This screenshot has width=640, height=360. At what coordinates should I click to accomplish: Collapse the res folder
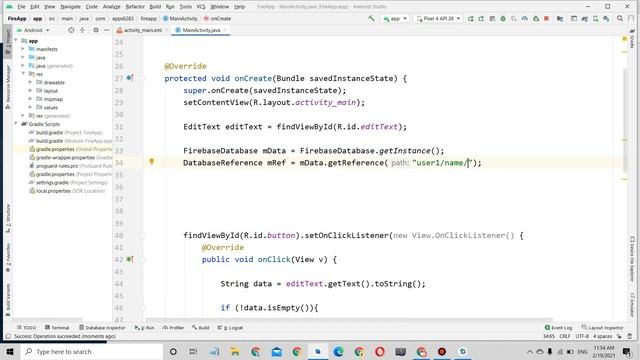point(23,74)
